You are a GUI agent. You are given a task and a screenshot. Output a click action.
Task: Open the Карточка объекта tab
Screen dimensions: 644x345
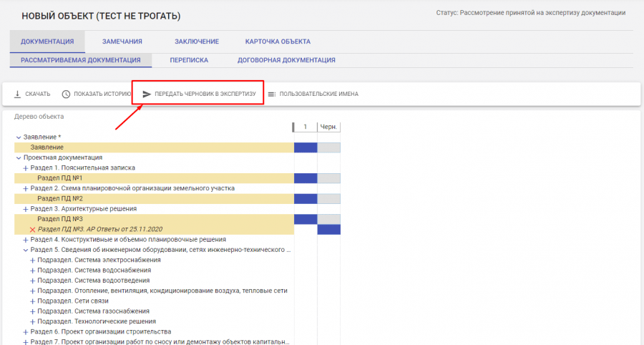coord(278,42)
